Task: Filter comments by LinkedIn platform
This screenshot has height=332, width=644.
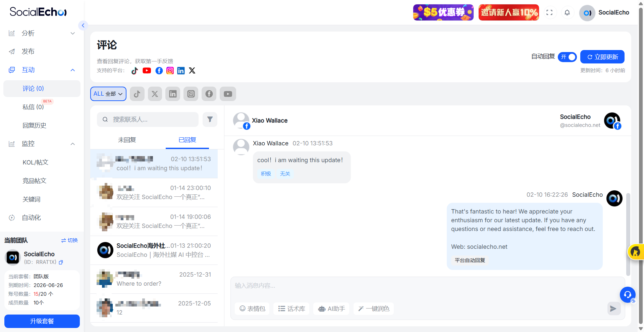Action: 173,94
